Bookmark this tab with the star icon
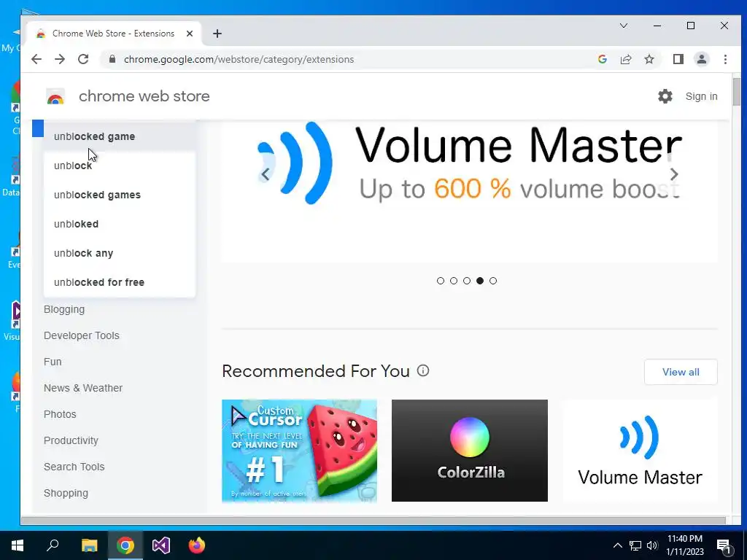 point(649,59)
